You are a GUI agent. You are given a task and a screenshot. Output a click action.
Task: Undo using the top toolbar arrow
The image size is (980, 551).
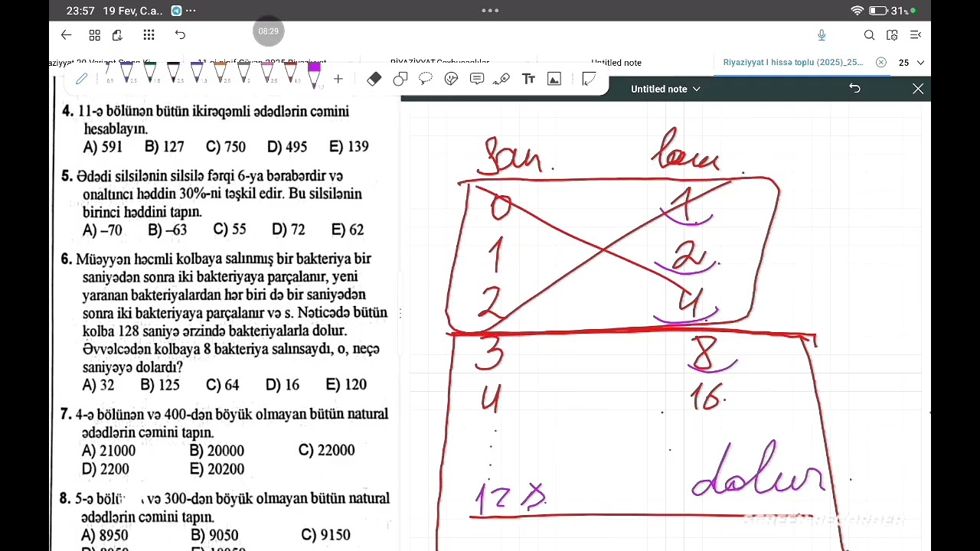180,35
